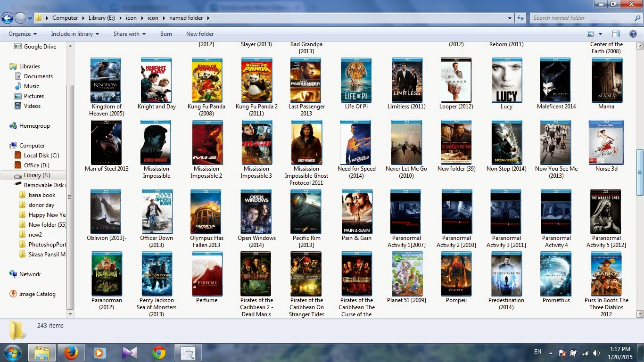Select the Oblivion [2013]- folder icon
644x362 pixels.
click(x=106, y=212)
